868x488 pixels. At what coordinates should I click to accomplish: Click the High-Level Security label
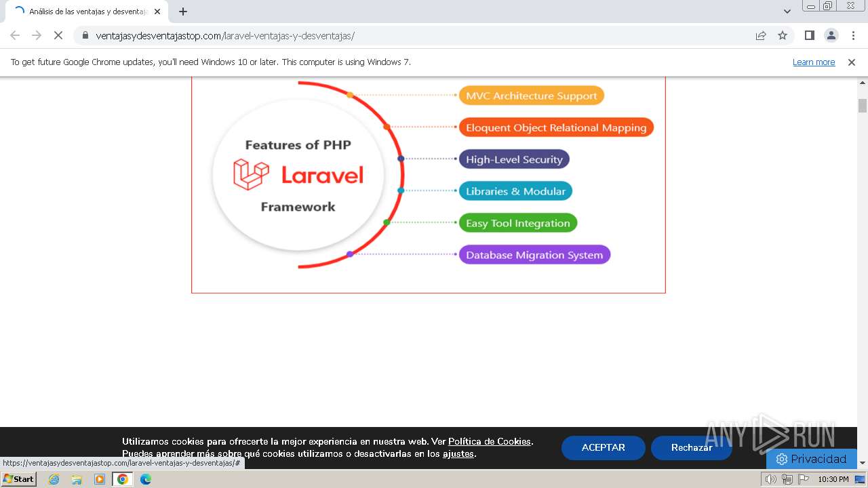click(x=514, y=159)
